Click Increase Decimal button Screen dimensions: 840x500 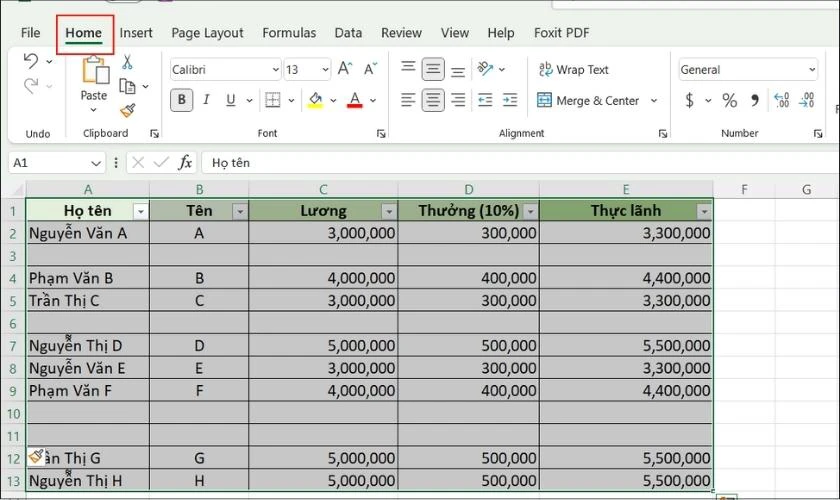782,100
